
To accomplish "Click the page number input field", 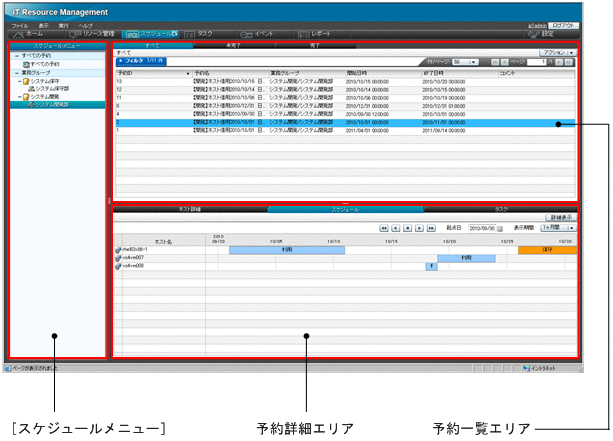I will click(536, 62).
